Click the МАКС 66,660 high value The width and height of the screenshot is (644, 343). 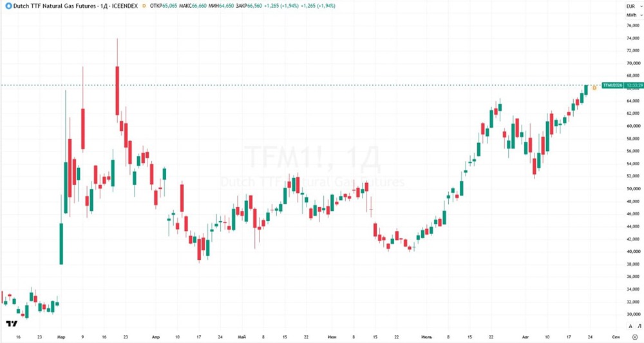193,6
